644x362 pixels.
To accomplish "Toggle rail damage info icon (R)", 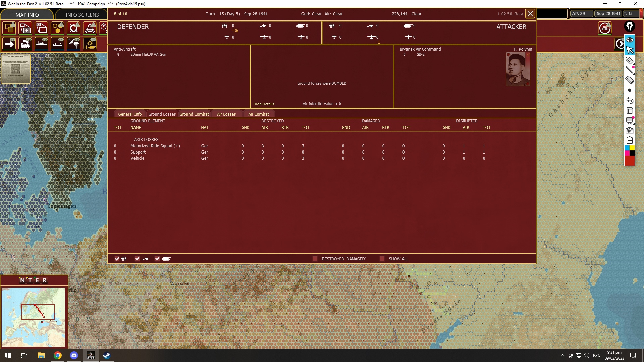I will 90,28.
